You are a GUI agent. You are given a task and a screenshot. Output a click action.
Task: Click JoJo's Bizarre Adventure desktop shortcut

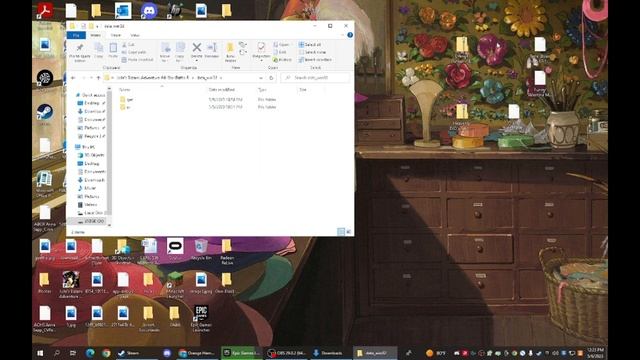[71, 284]
